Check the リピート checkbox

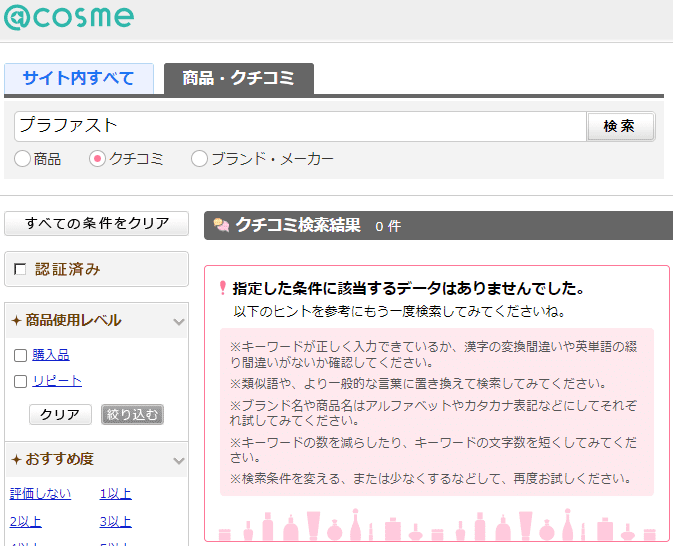(x=21, y=381)
